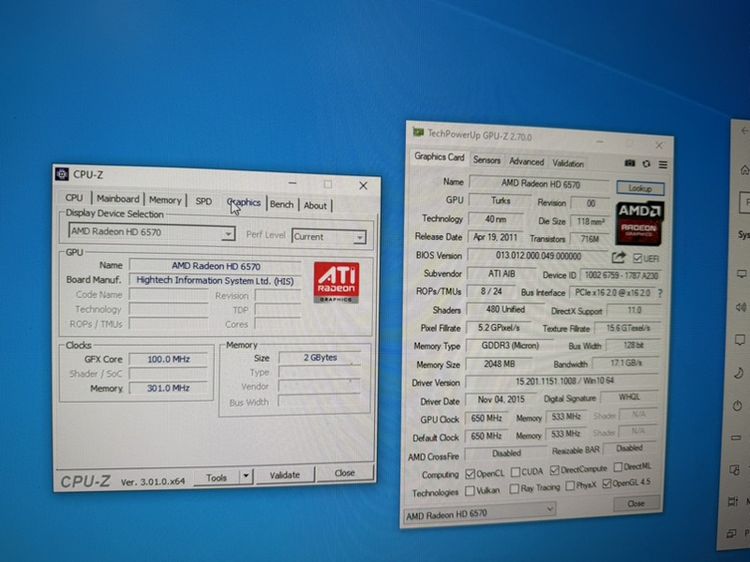
Task: Click the Shaders value 480 Unified
Action: coord(505,309)
